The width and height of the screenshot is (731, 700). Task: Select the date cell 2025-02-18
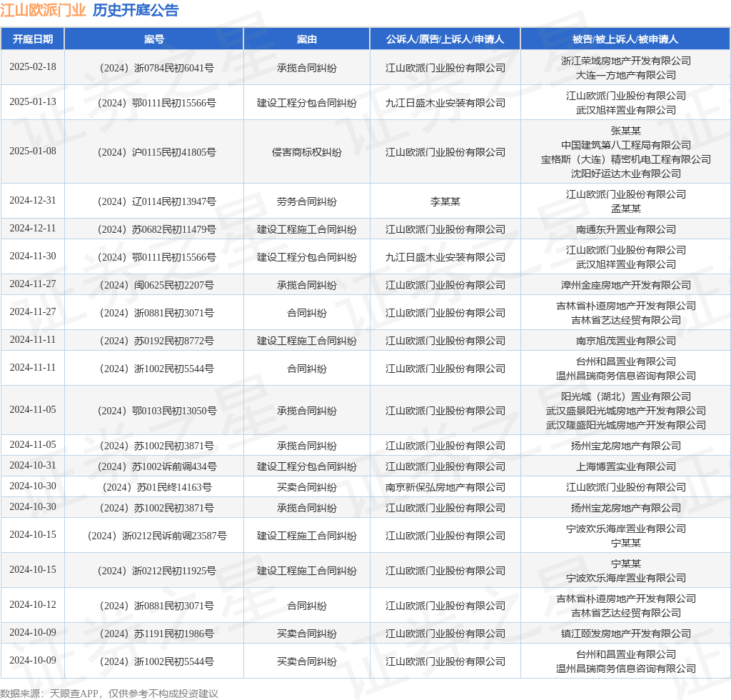(x=33, y=66)
